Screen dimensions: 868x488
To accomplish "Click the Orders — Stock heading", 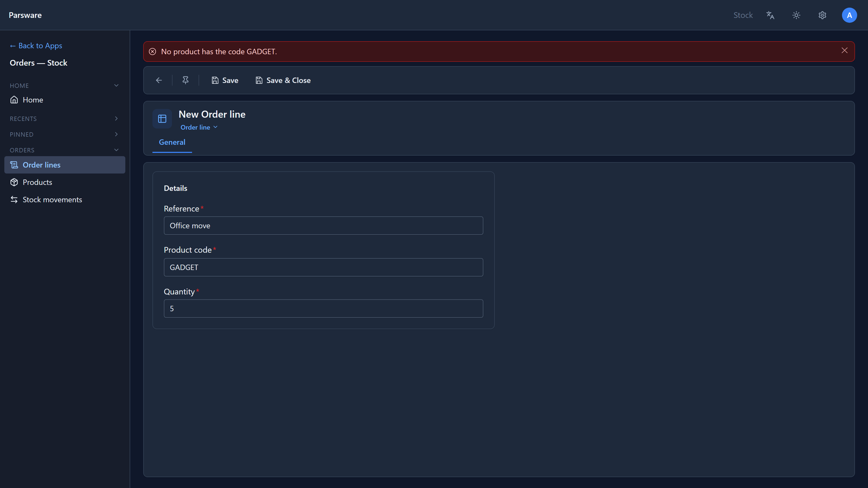I will (x=39, y=63).
